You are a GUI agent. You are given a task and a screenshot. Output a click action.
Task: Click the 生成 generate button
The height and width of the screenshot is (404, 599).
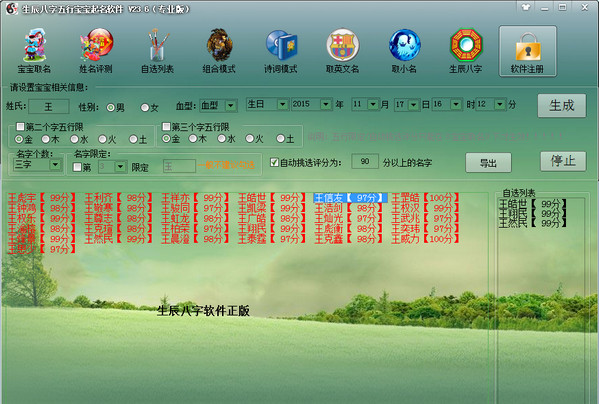[562, 105]
